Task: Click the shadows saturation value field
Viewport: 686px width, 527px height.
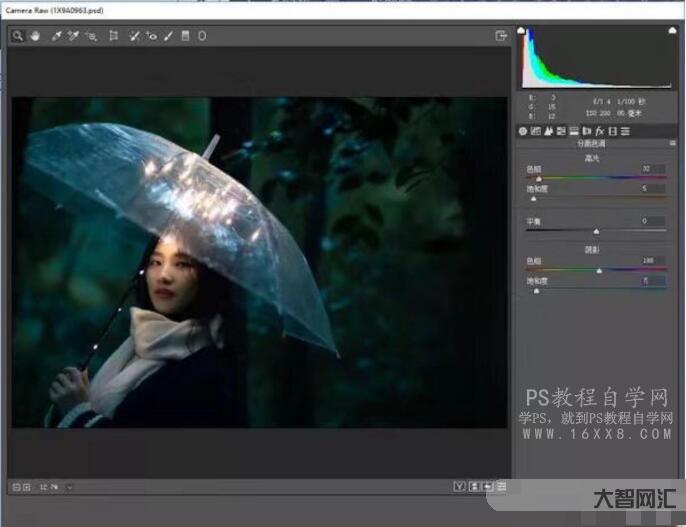Action: pos(653,281)
